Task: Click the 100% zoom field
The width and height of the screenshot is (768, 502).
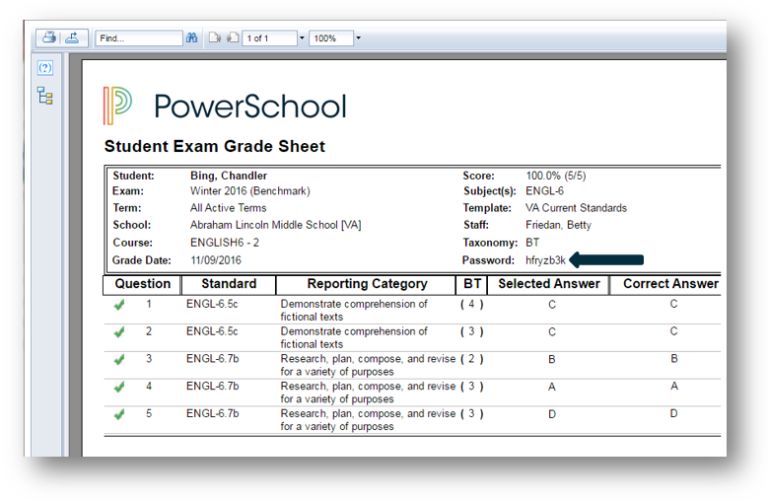Action: click(x=331, y=38)
